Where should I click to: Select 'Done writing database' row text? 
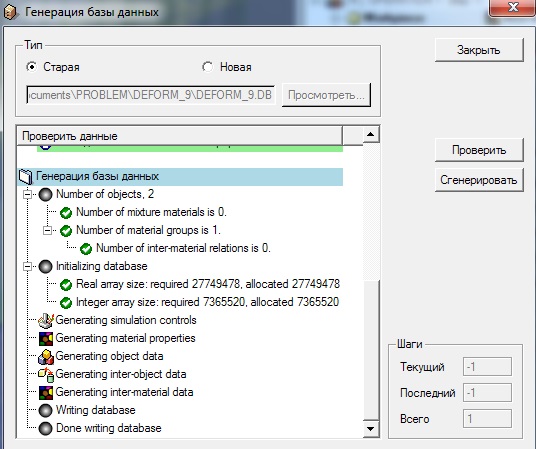[x=109, y=428]
